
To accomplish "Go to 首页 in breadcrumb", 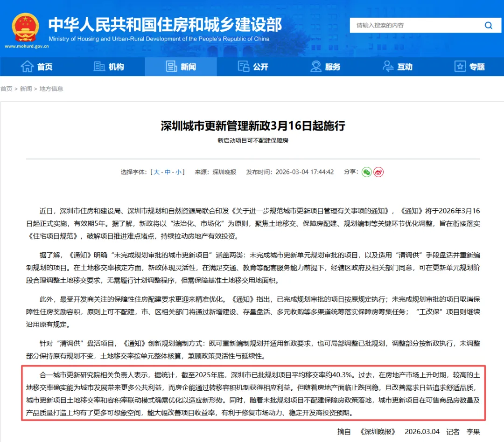I will (6, 89).
